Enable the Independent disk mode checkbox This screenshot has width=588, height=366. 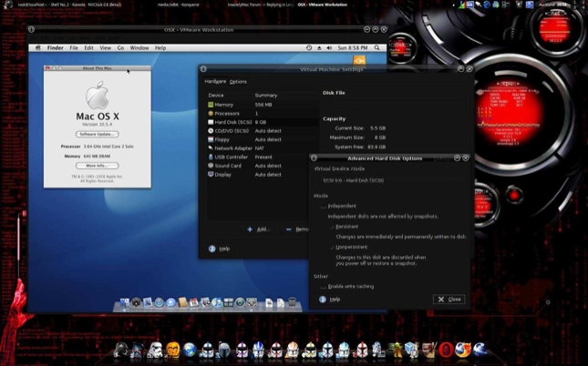pyautogui.click(x=324, y=206)
